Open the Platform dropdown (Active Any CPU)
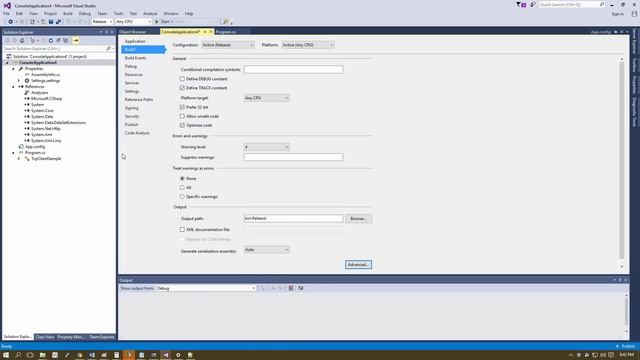 308,45
